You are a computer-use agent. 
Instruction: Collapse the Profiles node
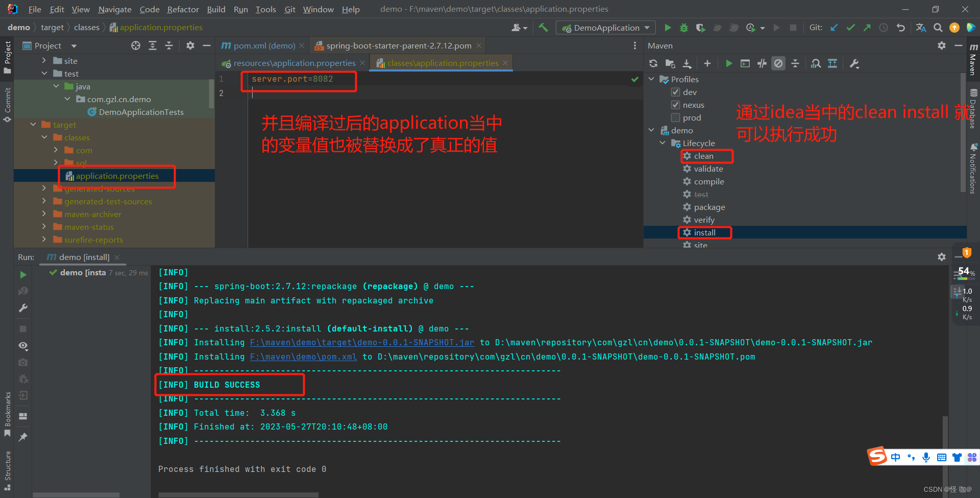click(652, 79)
